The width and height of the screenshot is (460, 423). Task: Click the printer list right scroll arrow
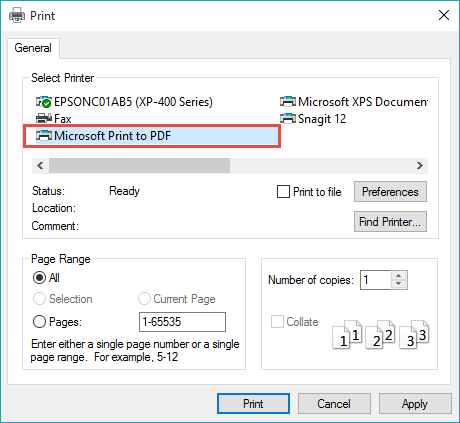[420, 166]
